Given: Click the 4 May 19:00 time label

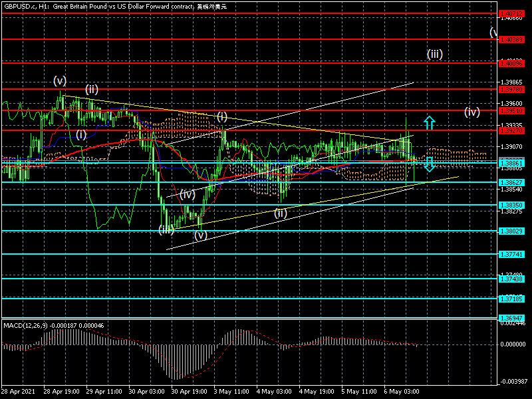Looking at the screenshot, I should tap(317, 392).
